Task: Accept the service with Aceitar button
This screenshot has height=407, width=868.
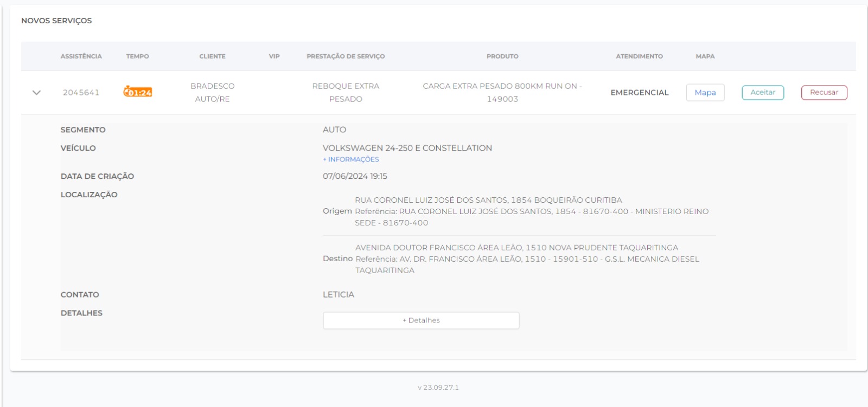Action: click(762, 93)
